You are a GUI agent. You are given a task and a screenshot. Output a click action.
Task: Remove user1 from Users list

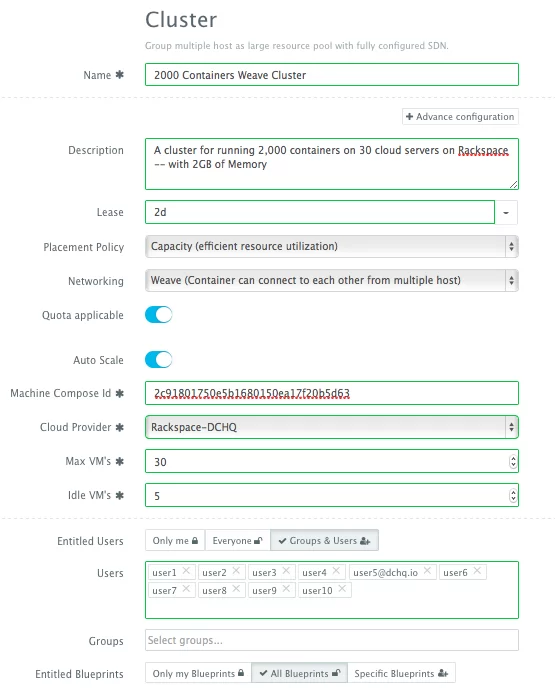(186, 571)
